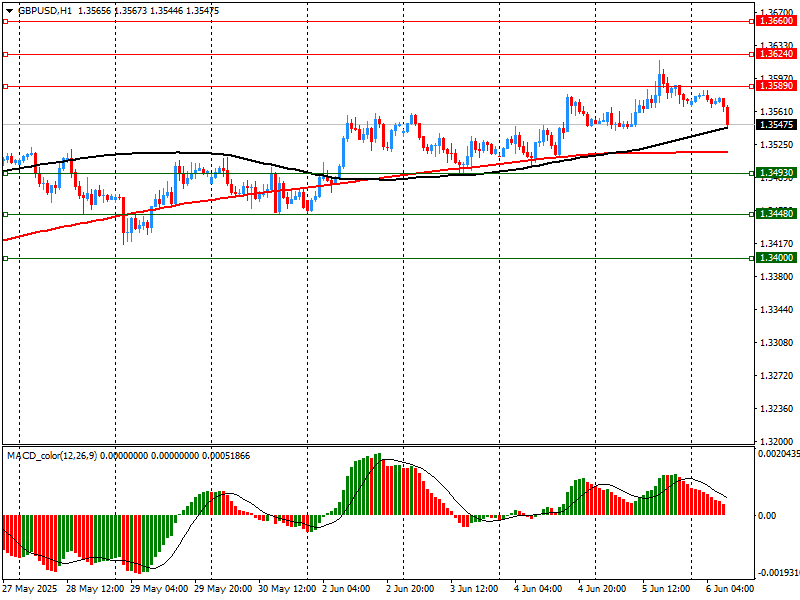Open the dropdown arrow beside GBPUSD,H1

click(9, 10)
